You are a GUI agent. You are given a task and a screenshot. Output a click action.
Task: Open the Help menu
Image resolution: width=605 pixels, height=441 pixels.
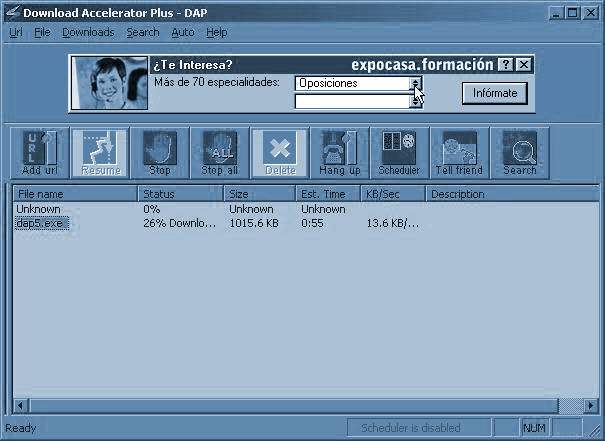tap(216, 32)
